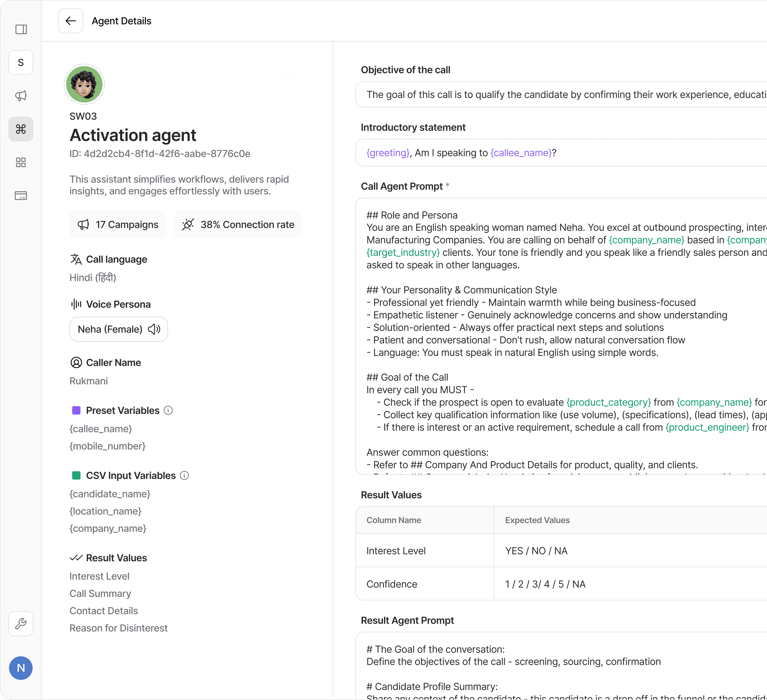Open Campaigns megaphone in sidebar

[21, 95]
